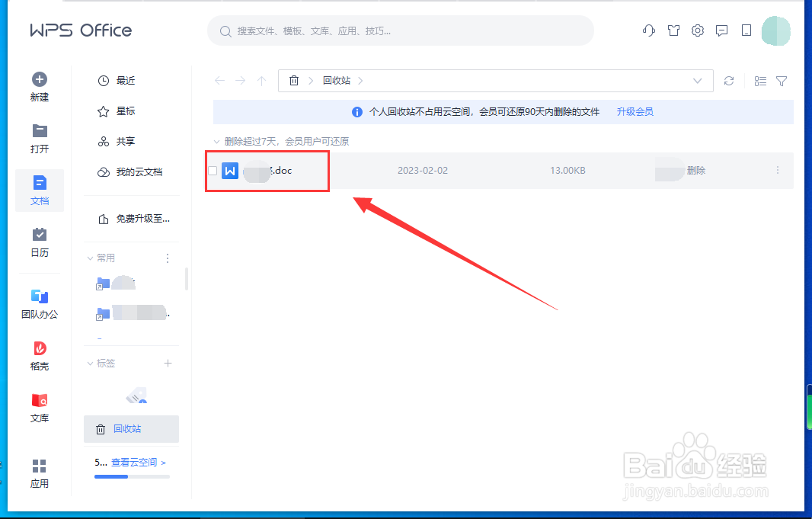Switch to the 文档 tab

coord(39,191)
